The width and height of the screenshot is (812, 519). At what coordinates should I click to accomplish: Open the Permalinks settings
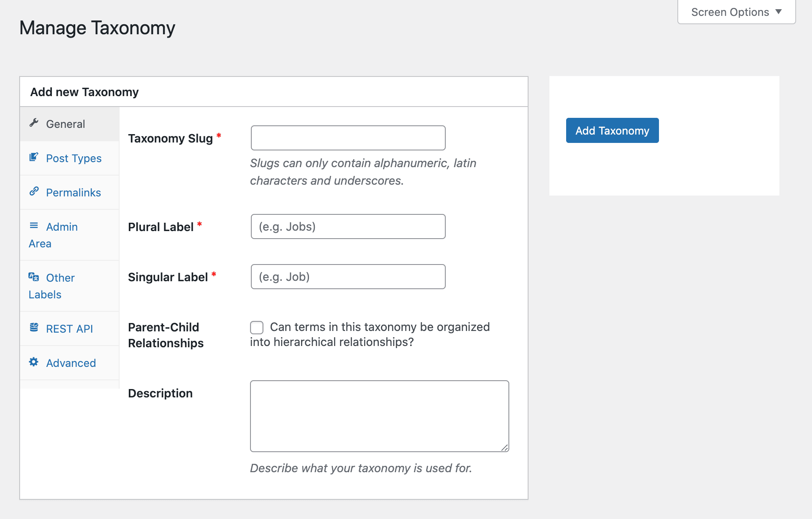coord(73,192)
